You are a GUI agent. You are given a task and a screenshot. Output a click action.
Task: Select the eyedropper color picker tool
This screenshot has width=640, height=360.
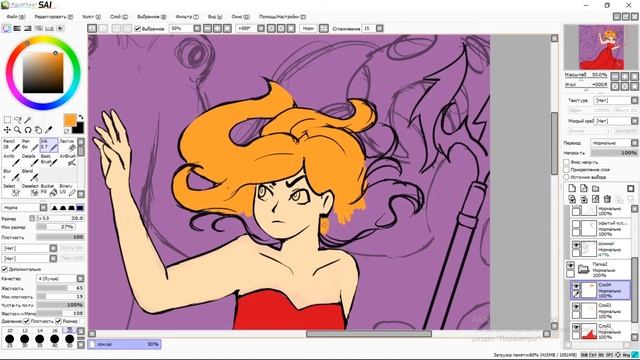pyautogui.click(x=48, y=130)
